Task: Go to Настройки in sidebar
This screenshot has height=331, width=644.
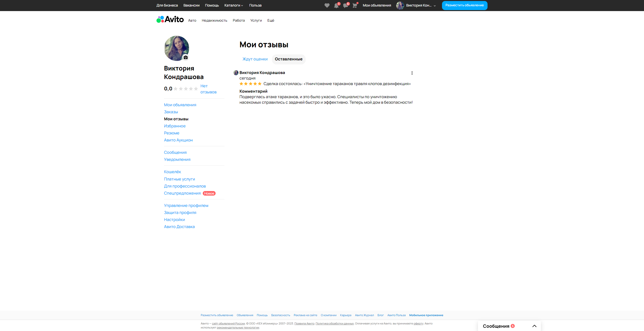Action: pyautogui.click(x=174, y=220)
